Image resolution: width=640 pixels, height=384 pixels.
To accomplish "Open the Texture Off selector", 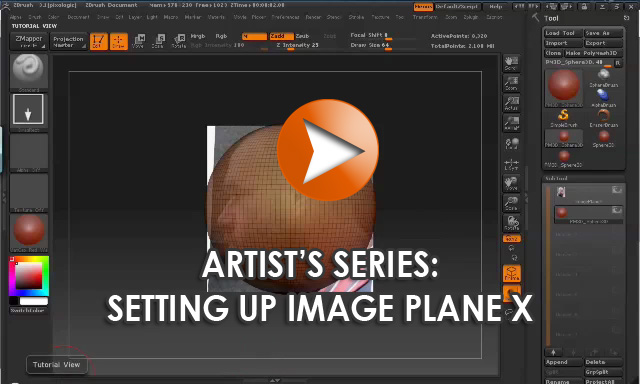I will tap(29, 193).
